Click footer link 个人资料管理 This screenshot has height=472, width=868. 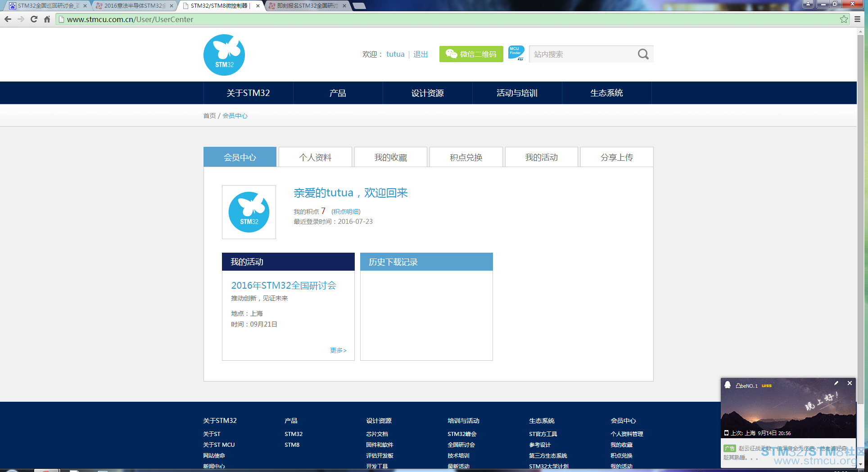point(627,434)
